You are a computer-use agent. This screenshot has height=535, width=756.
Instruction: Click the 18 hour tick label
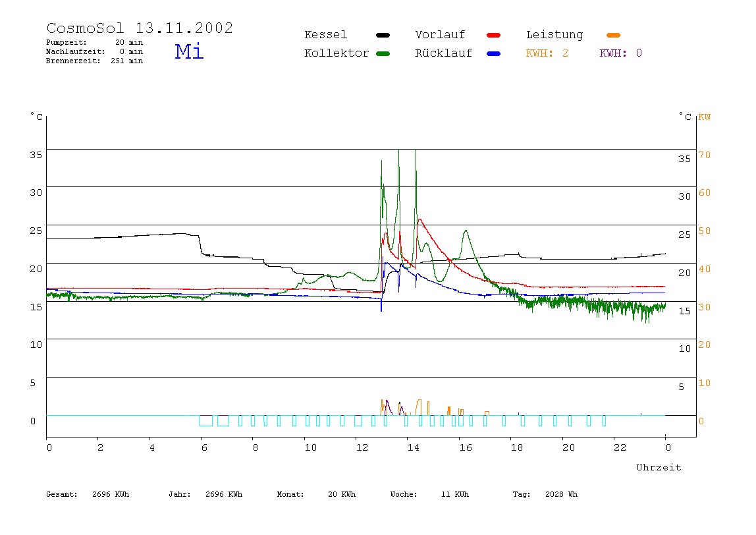(x=516, y=447)
